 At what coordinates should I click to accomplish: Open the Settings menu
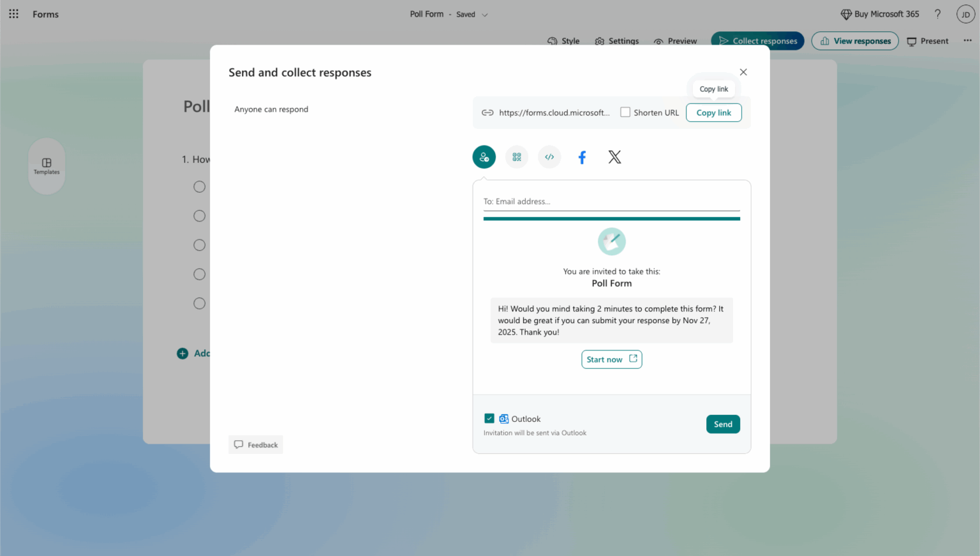click(x=616, y=40)
